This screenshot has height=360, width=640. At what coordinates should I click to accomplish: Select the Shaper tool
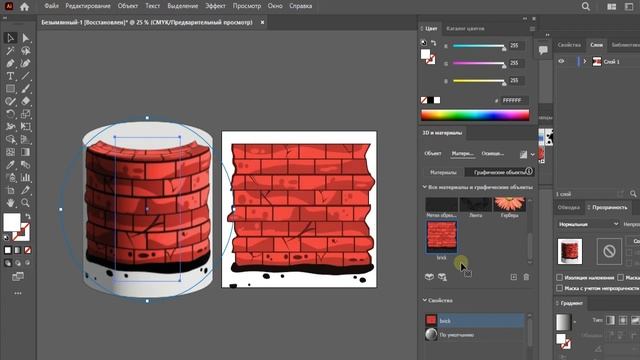click(x=10, y=101)
